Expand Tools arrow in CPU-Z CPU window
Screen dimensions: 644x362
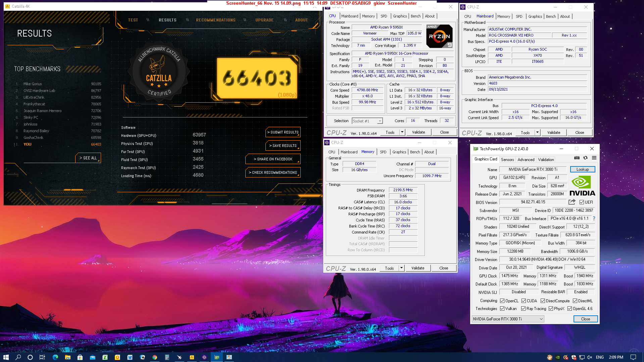coord(402,132)
